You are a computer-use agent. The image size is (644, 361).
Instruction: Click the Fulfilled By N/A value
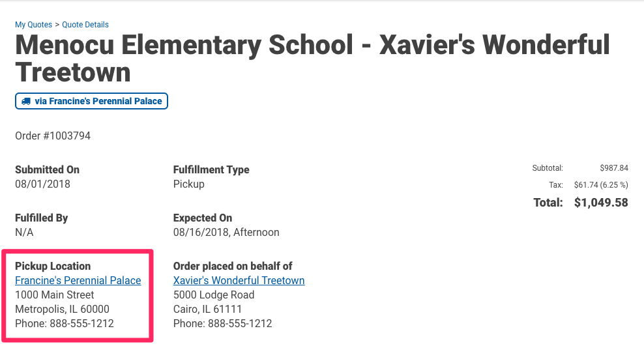(x=24, y=233)
